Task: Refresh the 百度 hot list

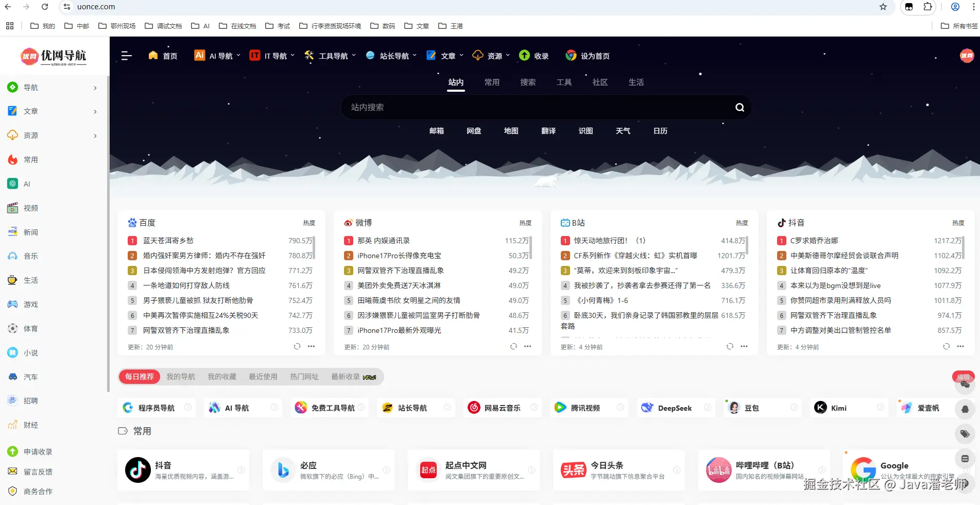Action: point(297,346)
